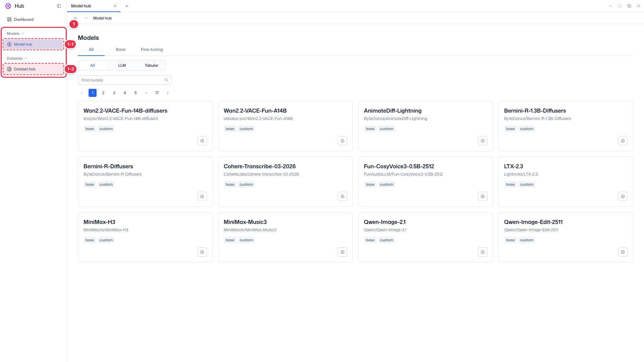Filter by LLM segment
The width and height of the screenshot is (644, 362).
(x=122, y=65)
